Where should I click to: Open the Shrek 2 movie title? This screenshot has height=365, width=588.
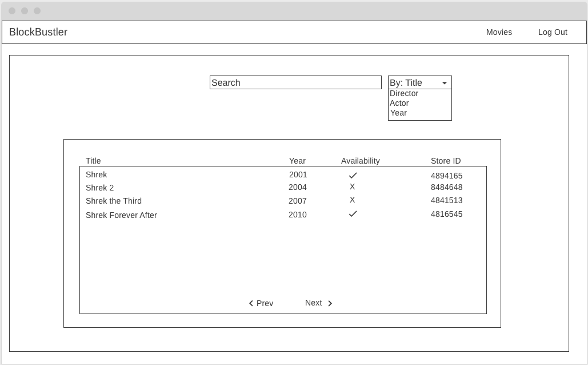pyautogui.click(x=100, y=188)
